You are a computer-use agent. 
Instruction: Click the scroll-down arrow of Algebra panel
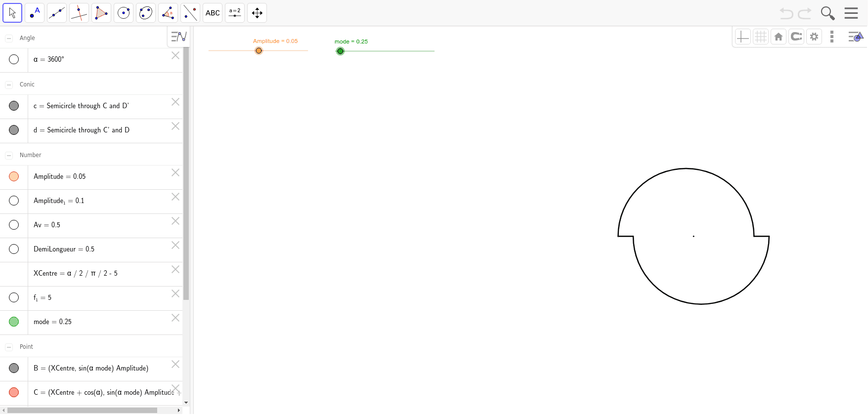click(x=186, y=403)
